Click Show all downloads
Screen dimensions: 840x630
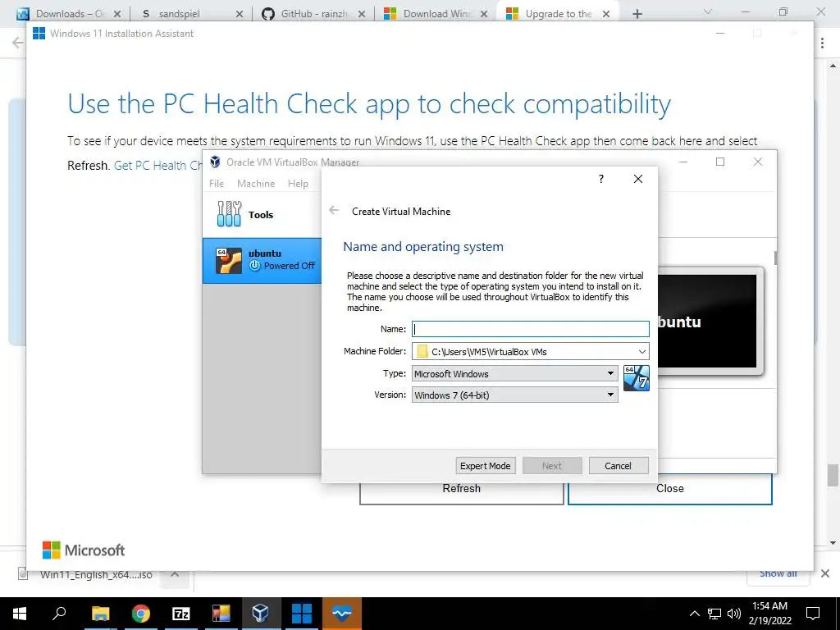coord(778,573)
